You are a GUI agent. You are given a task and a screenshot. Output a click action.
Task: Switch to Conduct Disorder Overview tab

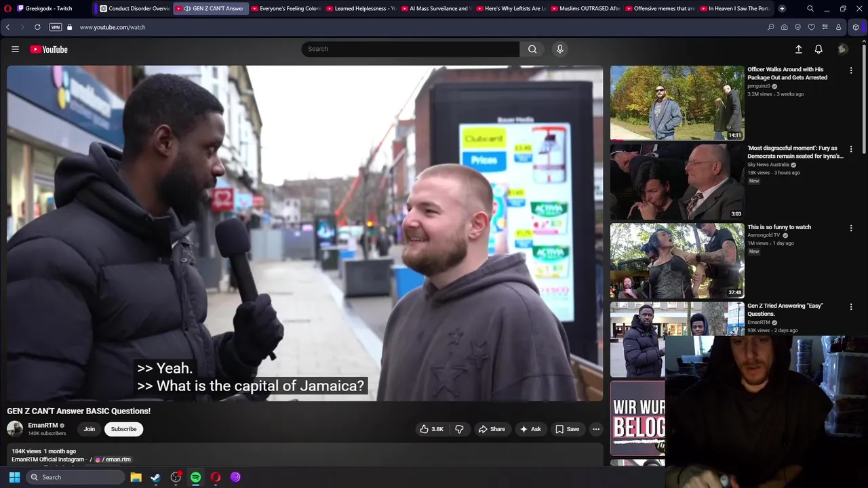(134, 9)
